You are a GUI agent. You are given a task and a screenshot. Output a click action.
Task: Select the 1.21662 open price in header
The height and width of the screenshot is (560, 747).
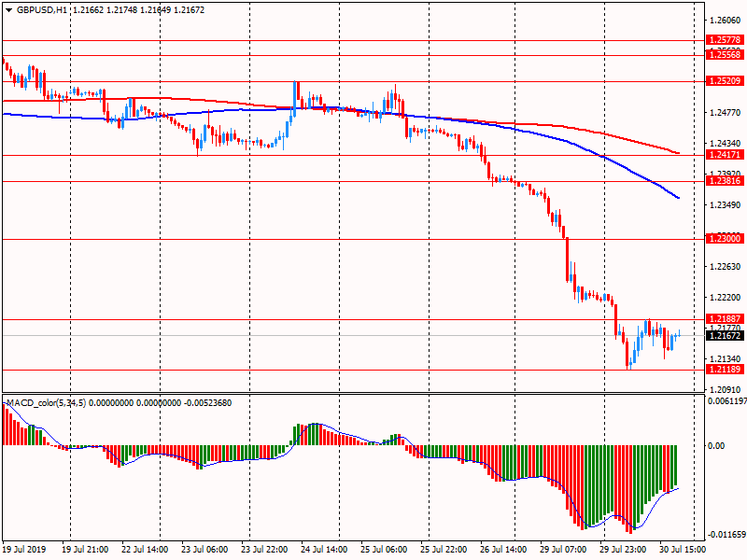(88, 10)
